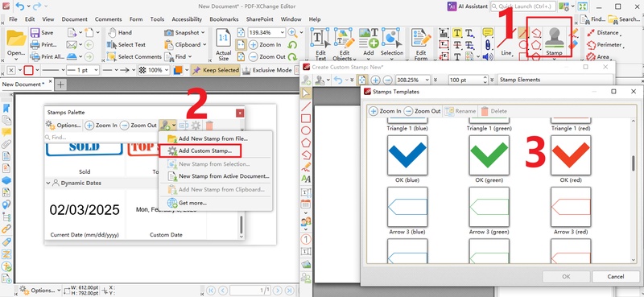Image resolution: width=644 pixels, height=297 pixels.
Task: Open the File menu
Action: coord(13,19)
